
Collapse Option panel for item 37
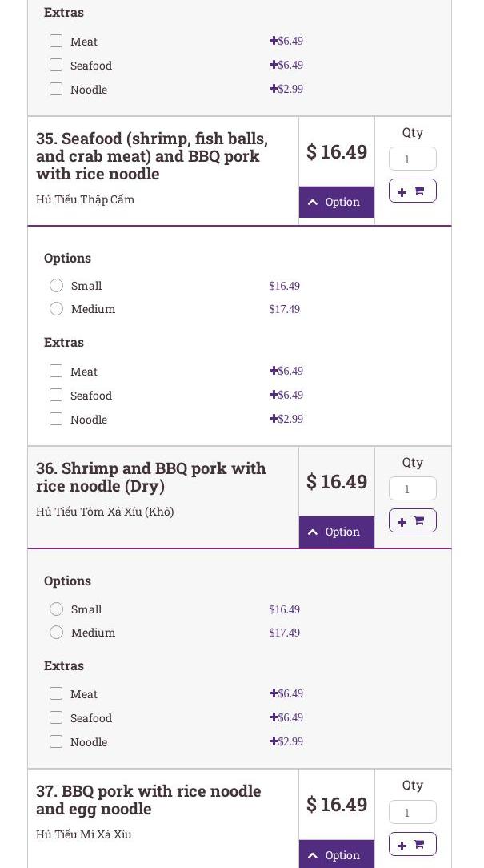coord(336,854)
